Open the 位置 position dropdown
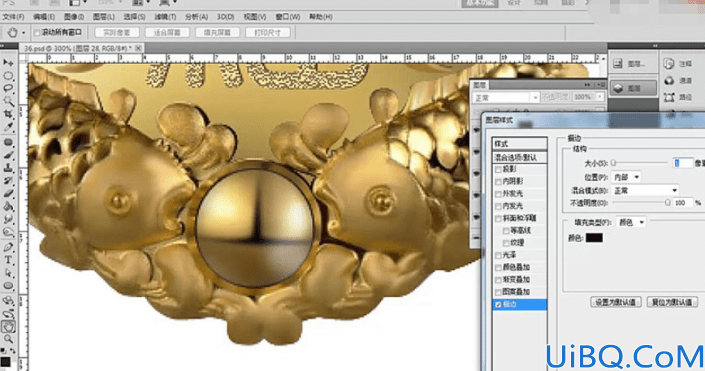 626,177
